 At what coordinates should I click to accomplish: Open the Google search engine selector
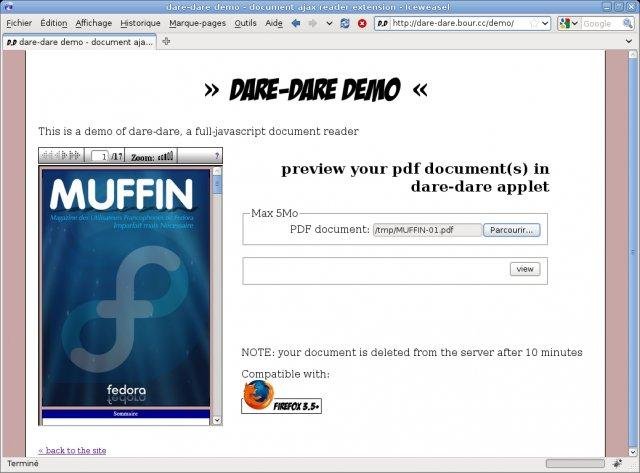[569, 24]
